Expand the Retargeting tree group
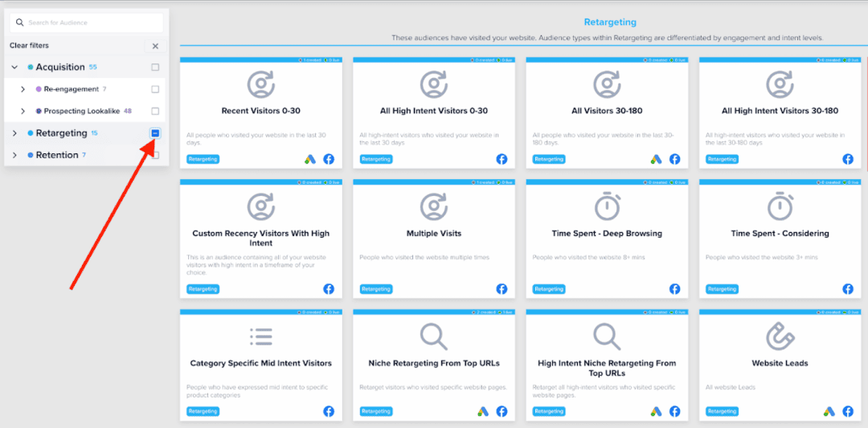Image resolution: width=868 pixels, height=428 pixels. (15, 133)
